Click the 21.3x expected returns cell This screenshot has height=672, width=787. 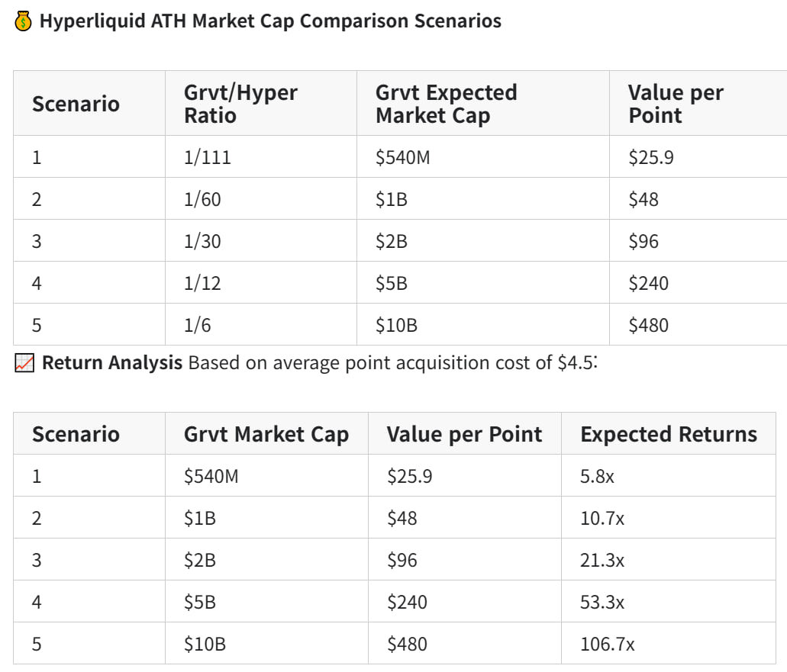602,561
